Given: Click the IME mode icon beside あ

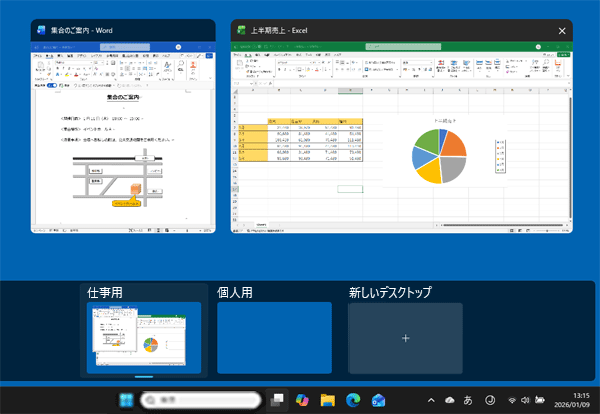Looking at the screenshot, I should [490, 400].
